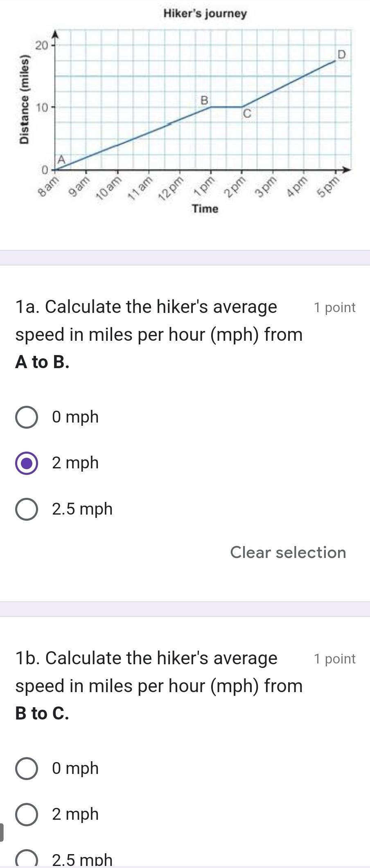Image resolution: width=370 pixels, height=868 pixels.
Task: Select the 0 mph option for question 1a
Action: click(x=26, y=417)
